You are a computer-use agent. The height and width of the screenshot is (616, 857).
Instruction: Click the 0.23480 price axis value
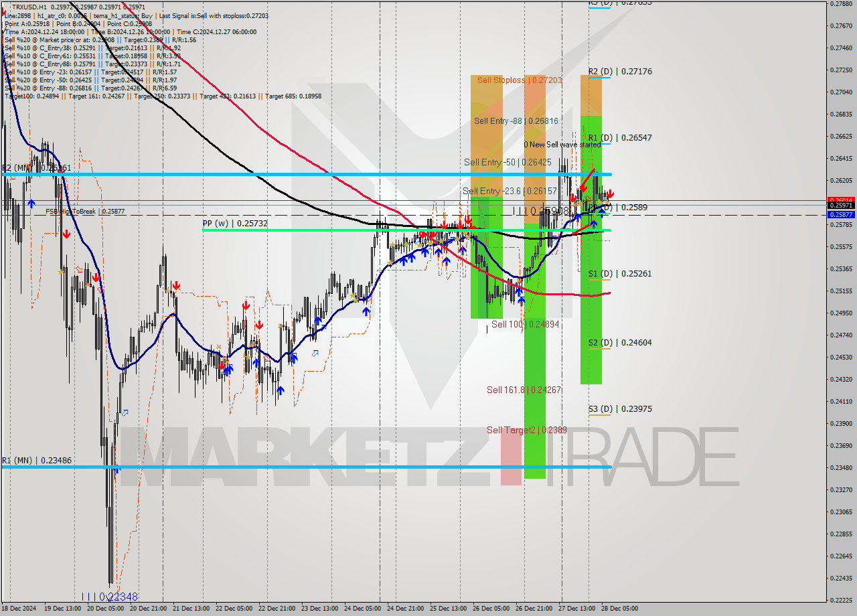point(841,467)
